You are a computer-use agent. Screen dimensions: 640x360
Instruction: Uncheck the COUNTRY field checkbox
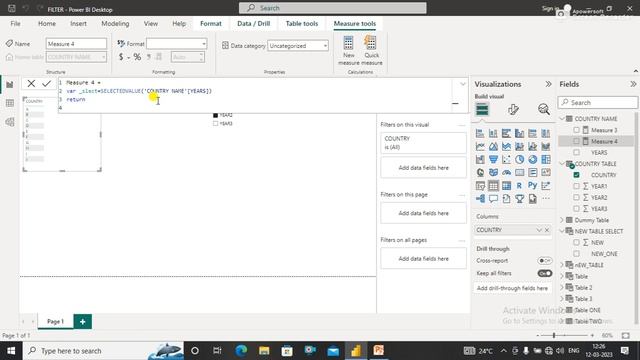coord(576,175)
